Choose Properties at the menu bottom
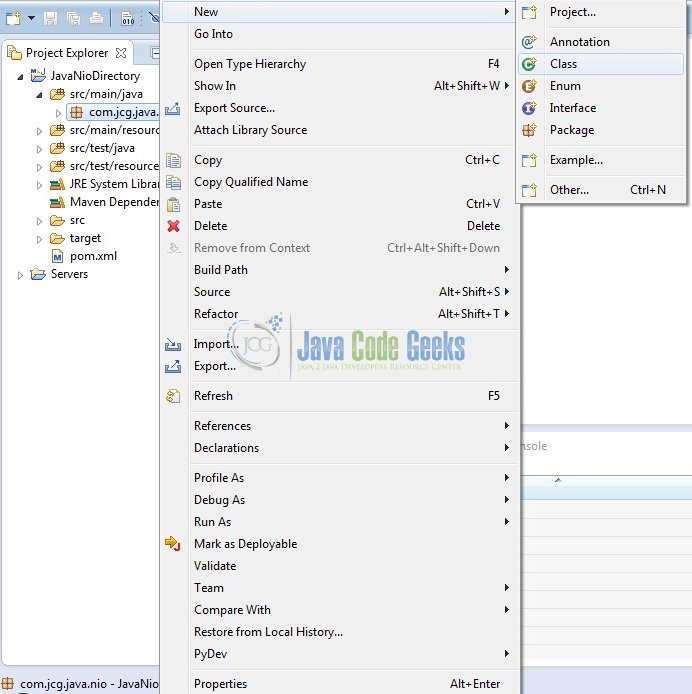 (x=338, y=684)
